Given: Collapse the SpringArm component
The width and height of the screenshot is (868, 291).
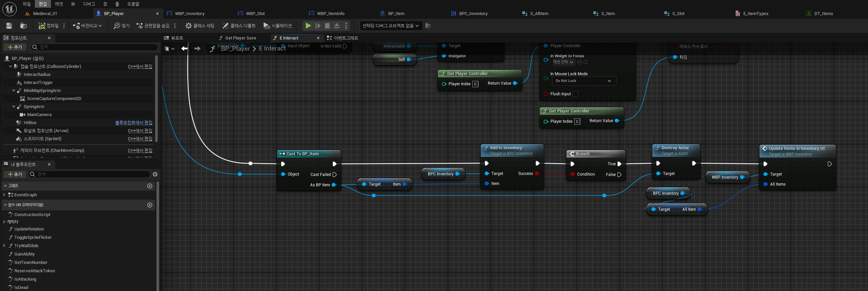Looking at the screenshot, I should pyautogui.click(x=13, y=107).
